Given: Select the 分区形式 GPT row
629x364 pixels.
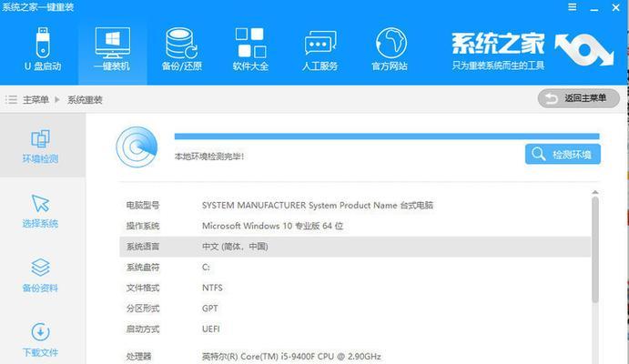Looking at the screenshot, I should 355,308.
